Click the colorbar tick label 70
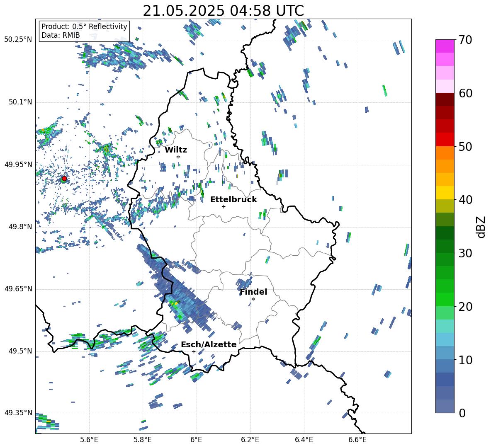 (x=465, y=40)
